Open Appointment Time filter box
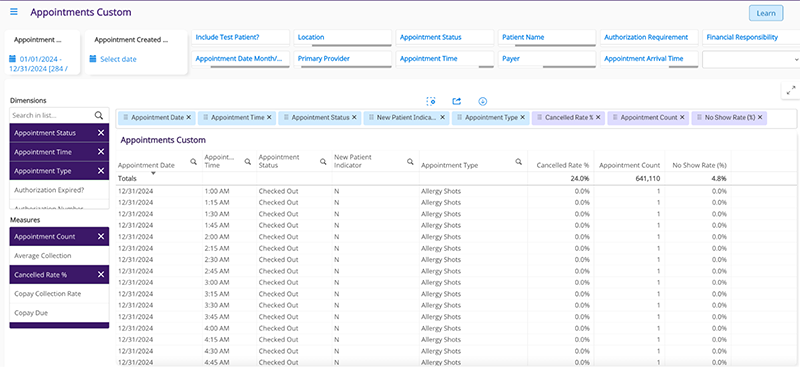The height and width of the screenshot is (367, 800). coord(444,59)
